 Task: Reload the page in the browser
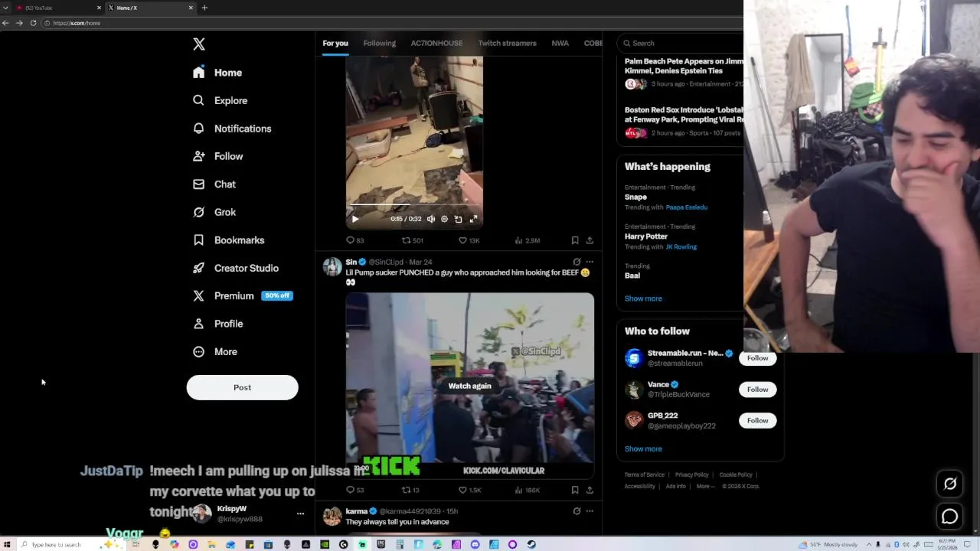[x=33, y=23]
